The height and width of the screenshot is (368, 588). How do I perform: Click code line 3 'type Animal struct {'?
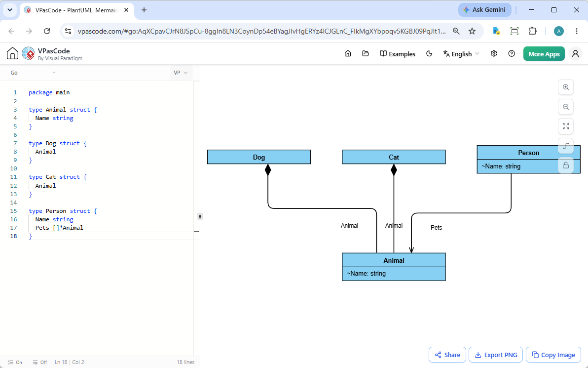click(63, 110)
